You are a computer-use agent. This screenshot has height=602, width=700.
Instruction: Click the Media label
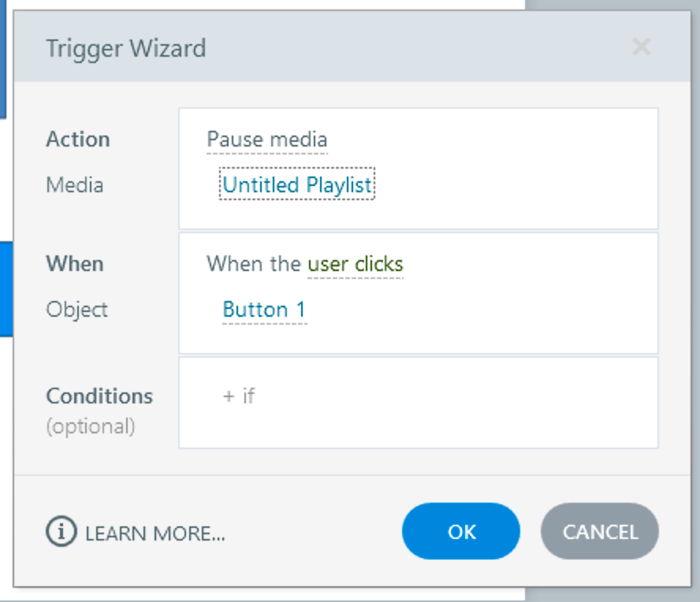(x=75, y=185)
